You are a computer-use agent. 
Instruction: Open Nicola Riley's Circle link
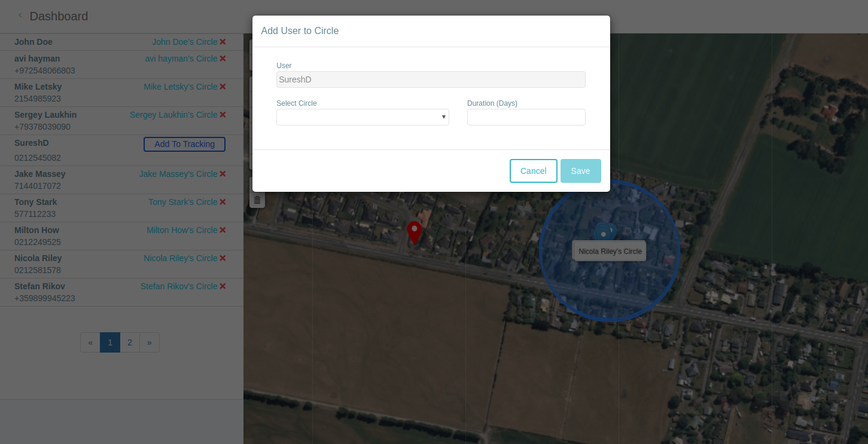click(x=181, y=258)
